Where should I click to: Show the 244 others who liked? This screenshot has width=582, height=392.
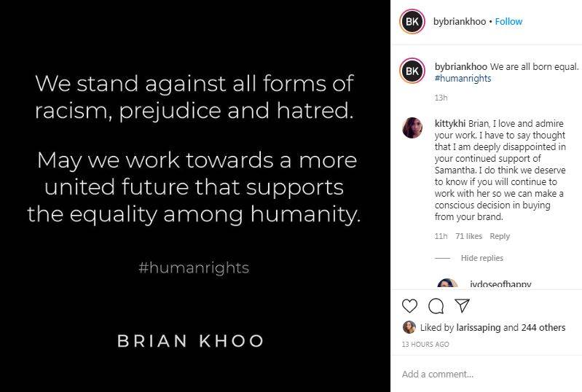(543, 328)
